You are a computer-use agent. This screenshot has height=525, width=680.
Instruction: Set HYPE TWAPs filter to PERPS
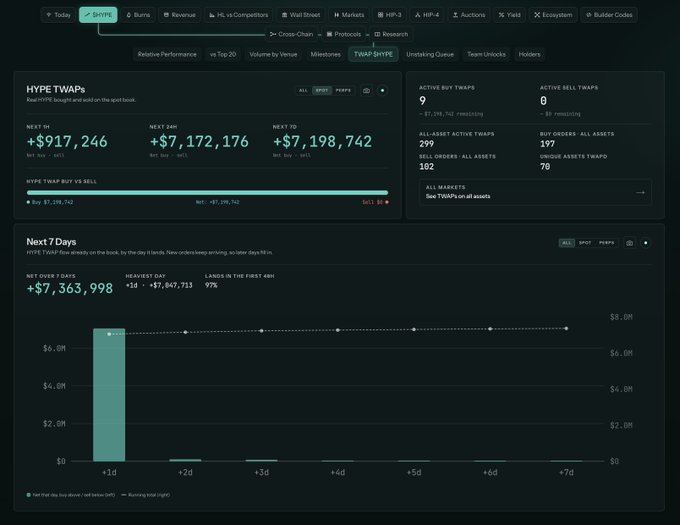pyautogui.click(x=343, y=91)
